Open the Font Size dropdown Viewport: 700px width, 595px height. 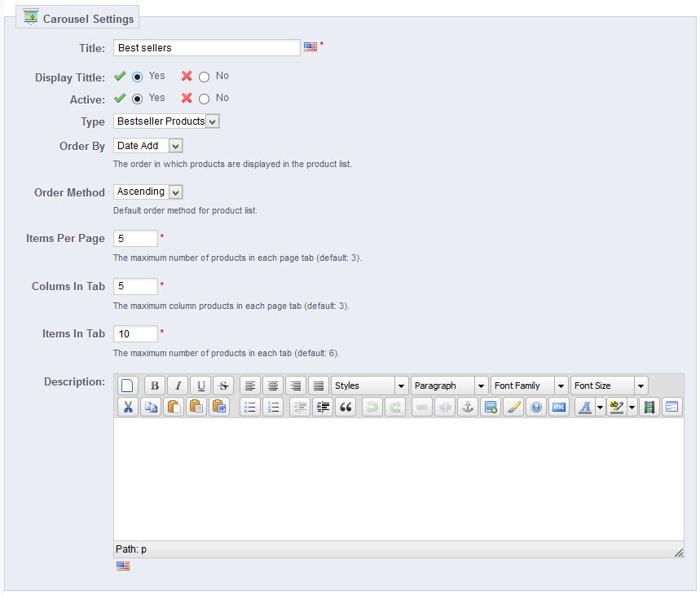609,386
